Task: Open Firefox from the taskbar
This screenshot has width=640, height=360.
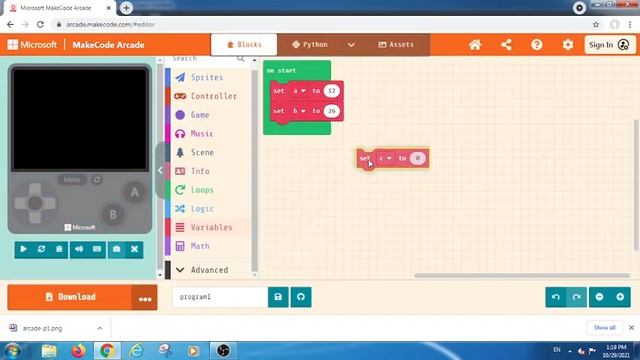Action: coord(78,351)
